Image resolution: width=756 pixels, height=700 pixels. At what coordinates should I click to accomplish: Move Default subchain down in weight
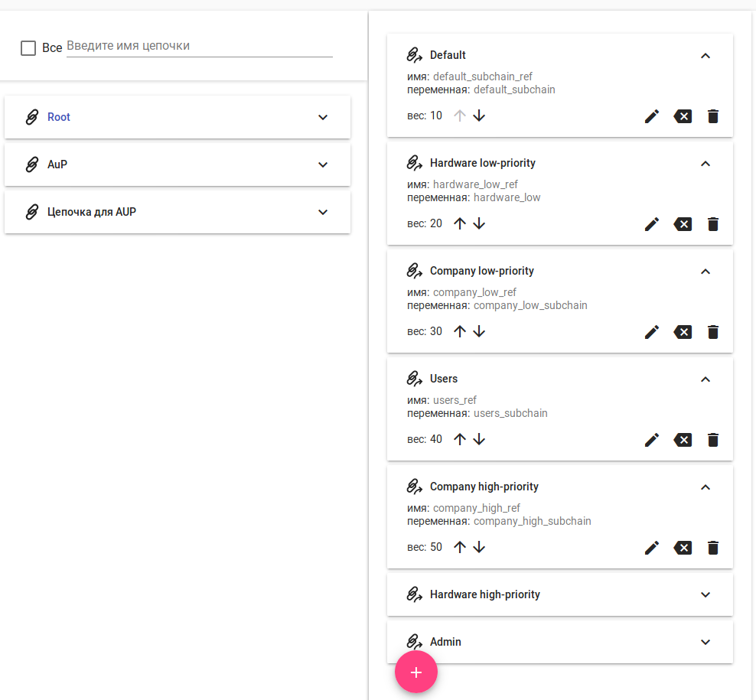(479, 116)
